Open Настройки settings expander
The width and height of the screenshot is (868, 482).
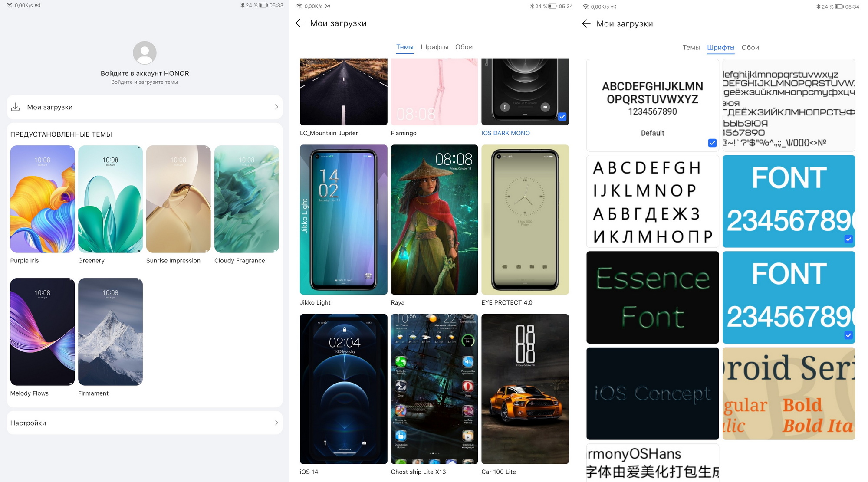pos(145,423)
